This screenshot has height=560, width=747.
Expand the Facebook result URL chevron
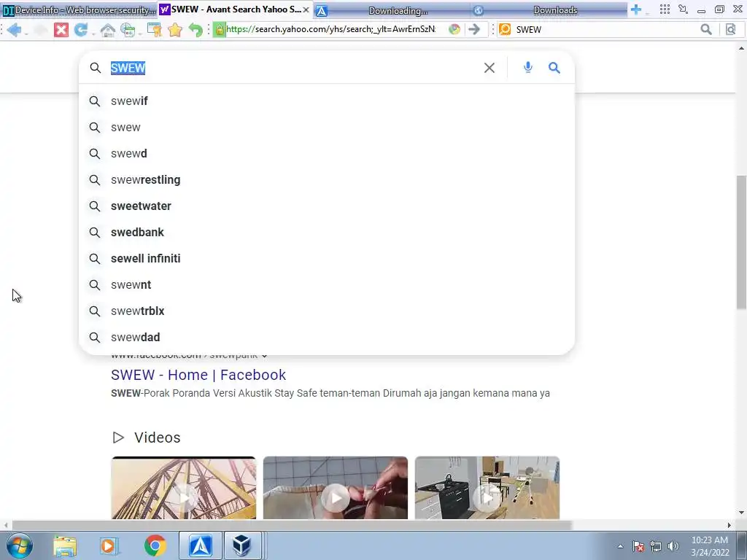point(264,356)
